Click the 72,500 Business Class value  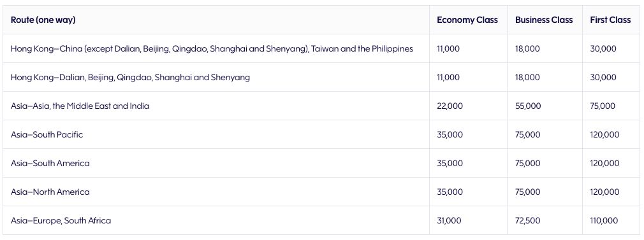click(528, 221)
